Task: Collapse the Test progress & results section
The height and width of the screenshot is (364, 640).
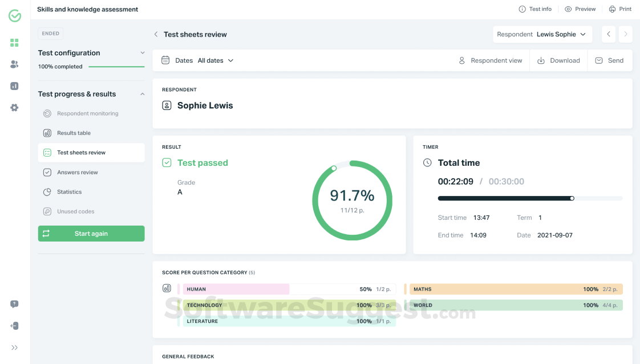Action: (141, 93)
